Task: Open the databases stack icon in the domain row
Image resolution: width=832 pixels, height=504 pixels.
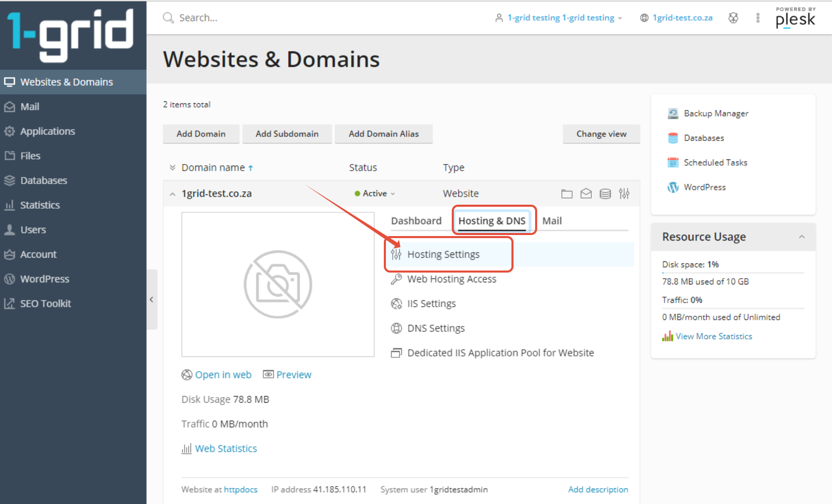Action: pos(605,194)
